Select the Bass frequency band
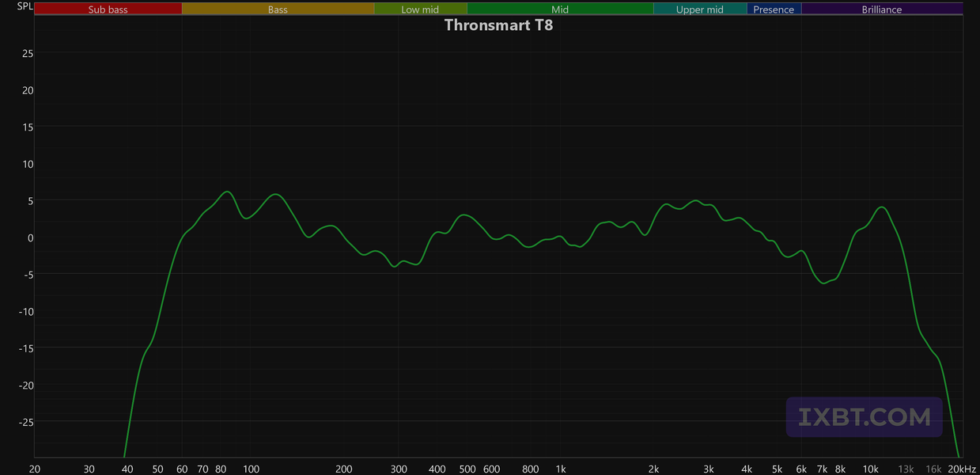This screenshot has height=475, width=980. pos(278,9)
